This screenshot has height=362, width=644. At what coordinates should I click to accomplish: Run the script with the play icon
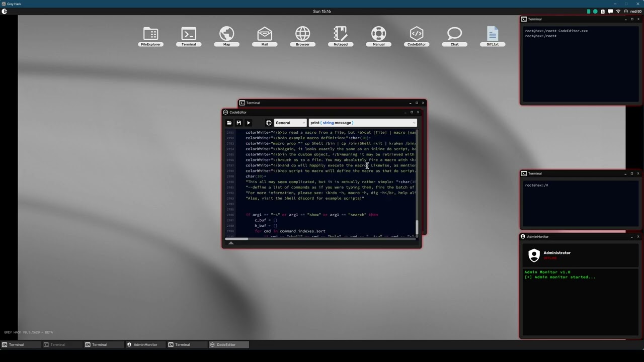click(x=248, y=123)
